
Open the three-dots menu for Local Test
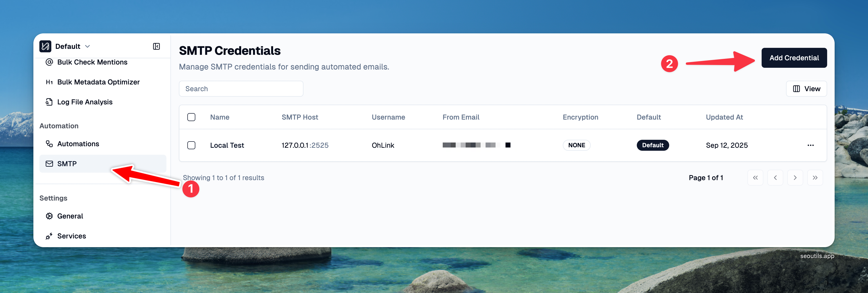click(x=810, y=145)
